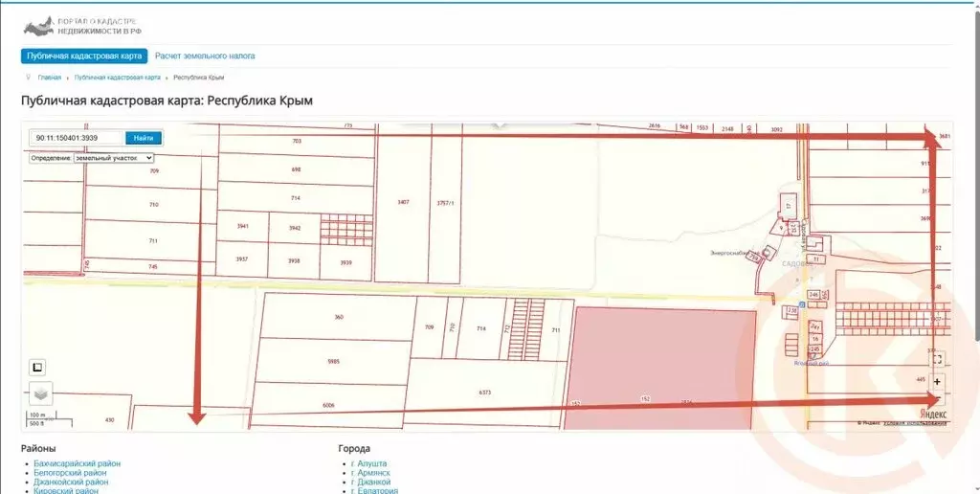Click the map ruler measurement tool icon
Screen dimensions: 980x494
[x=37, y=367]
